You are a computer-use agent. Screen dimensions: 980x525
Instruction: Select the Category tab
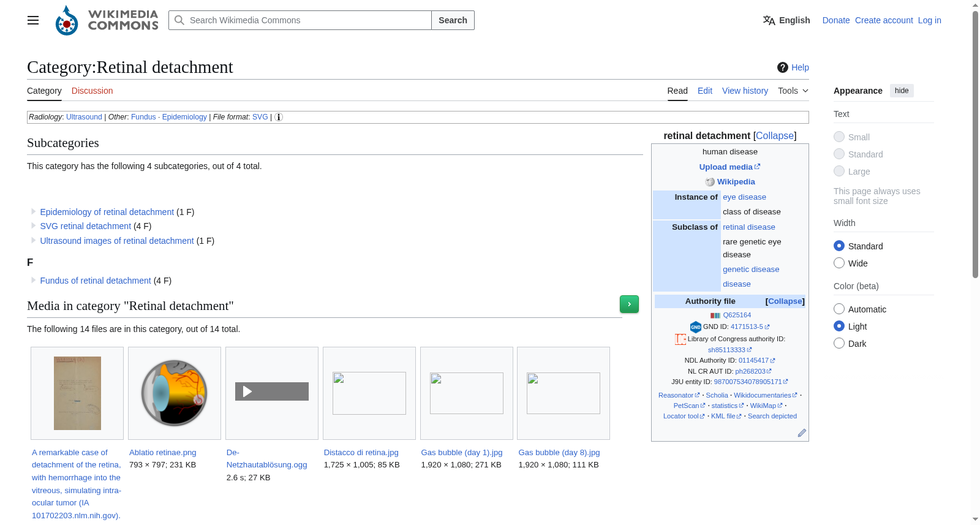tap(44, 91)
